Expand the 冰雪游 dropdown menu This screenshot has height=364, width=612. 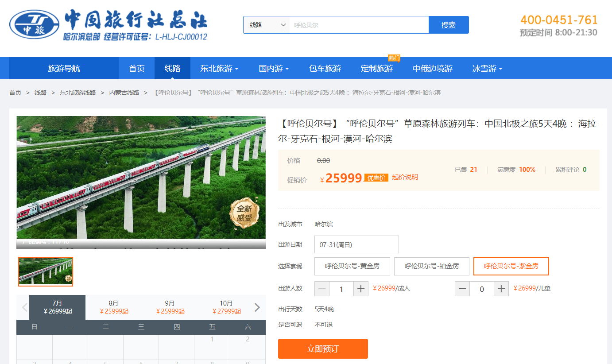click(x=487, y=69)
